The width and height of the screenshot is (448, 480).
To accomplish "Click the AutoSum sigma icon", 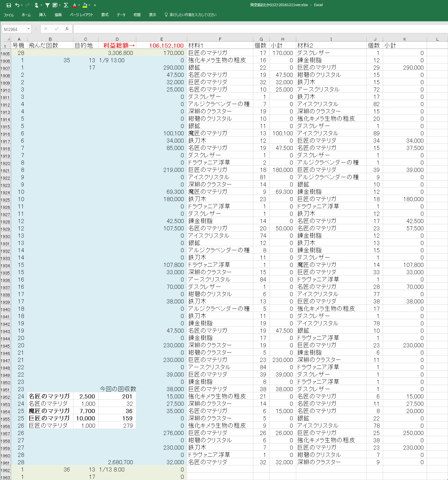I will [66, 5].
